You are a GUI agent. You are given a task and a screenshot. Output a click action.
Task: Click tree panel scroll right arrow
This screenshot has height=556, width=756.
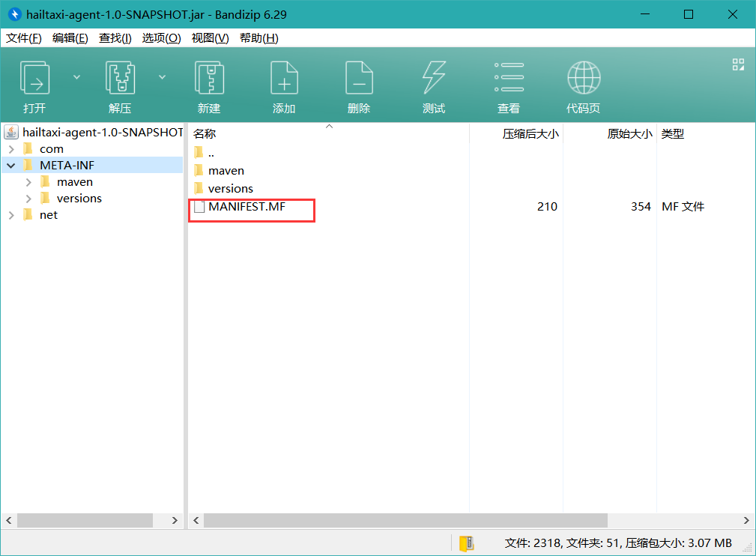[x=175, y=520]
